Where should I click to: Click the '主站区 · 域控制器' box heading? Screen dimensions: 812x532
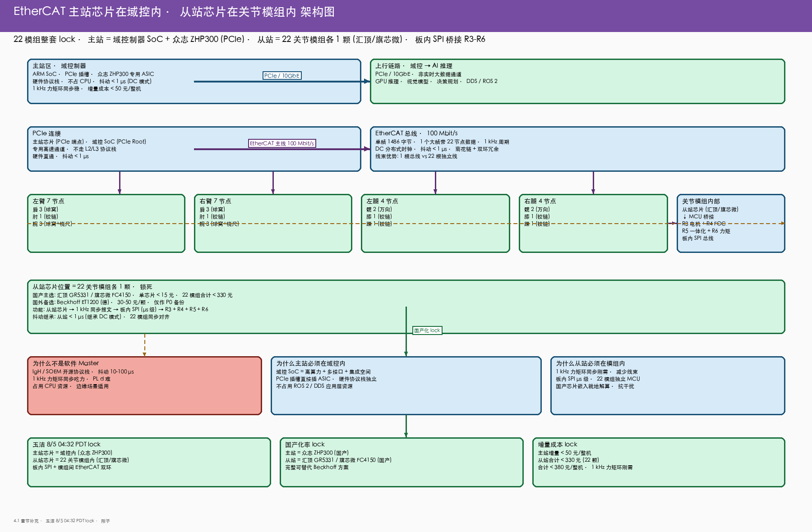pyautogui.click(x=59, y=66)
